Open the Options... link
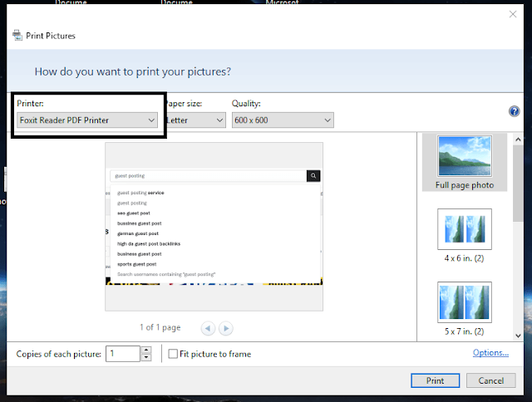This screenshot has height=402, width=532. click(x=490, y=352)
